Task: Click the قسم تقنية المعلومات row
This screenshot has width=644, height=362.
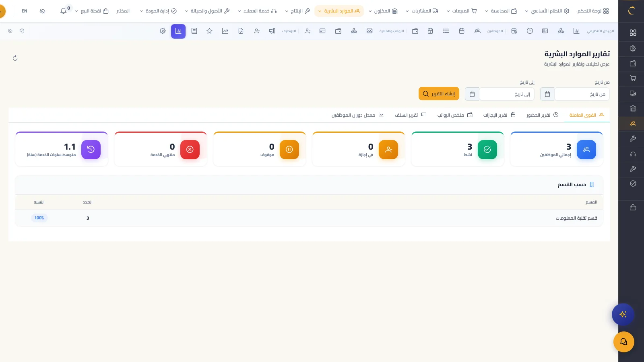Action: pos(309,218)
